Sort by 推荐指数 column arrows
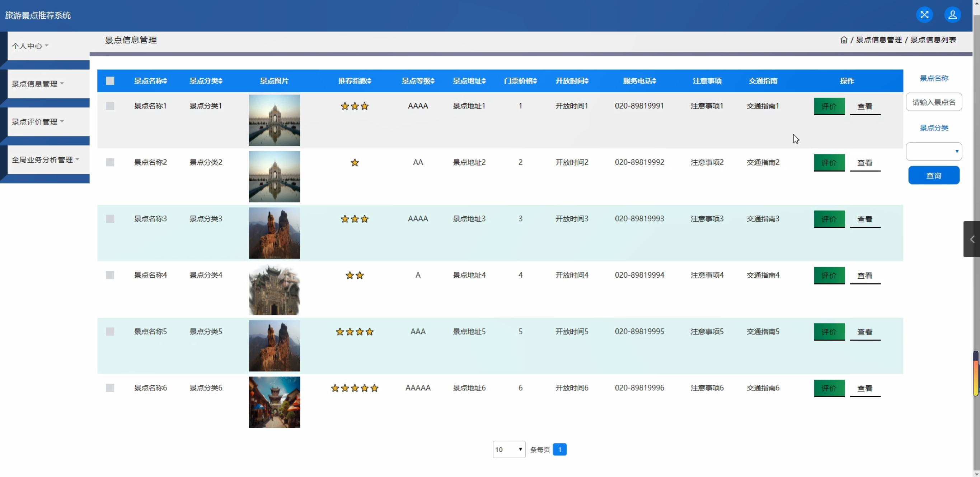 coord(369,81)
